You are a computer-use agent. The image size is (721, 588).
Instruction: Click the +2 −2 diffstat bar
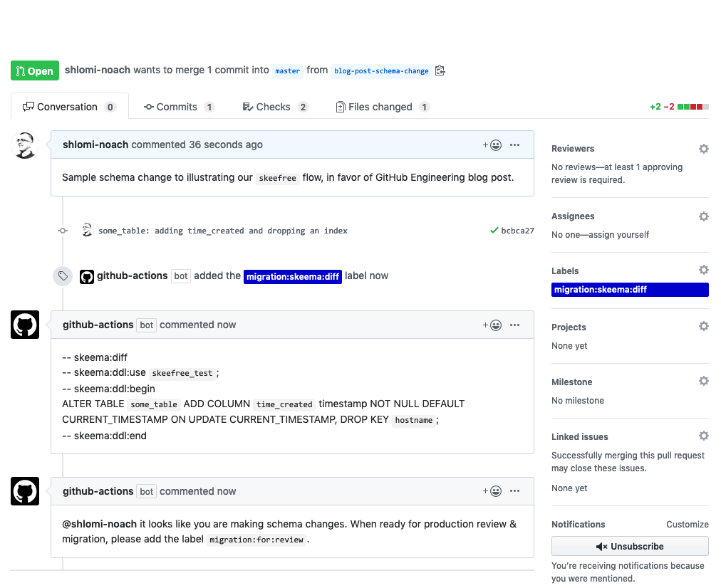[679, 107]
